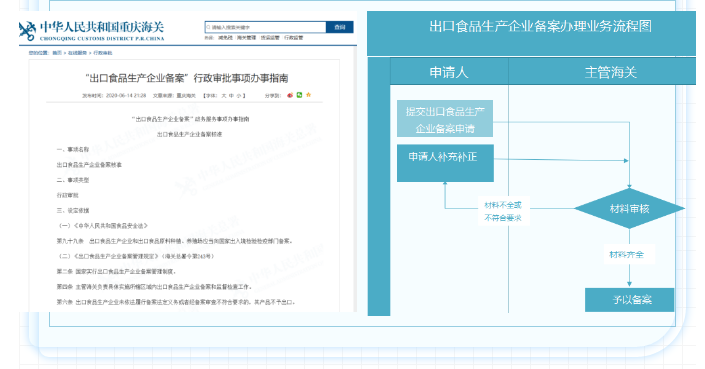Screen dimensions: 705x369
Task: Click the heading 一、事项名称
Action: (73, 149)
